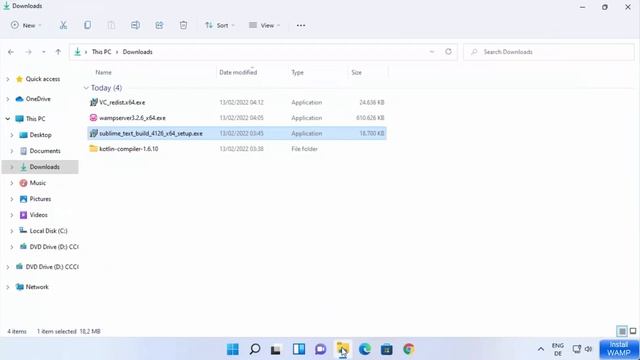Select Pictures in navigation pane
Image resolution: width=640 pixels, height=360 pixels.
pos(40,199)
